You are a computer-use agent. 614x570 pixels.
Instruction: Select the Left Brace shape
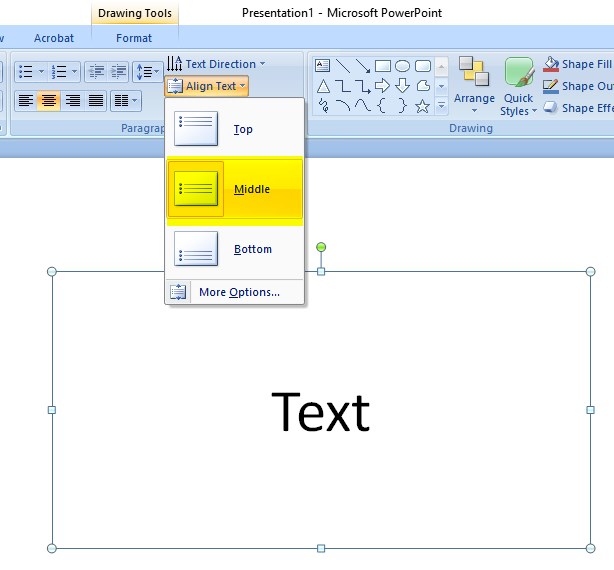(x=382, y=106)
